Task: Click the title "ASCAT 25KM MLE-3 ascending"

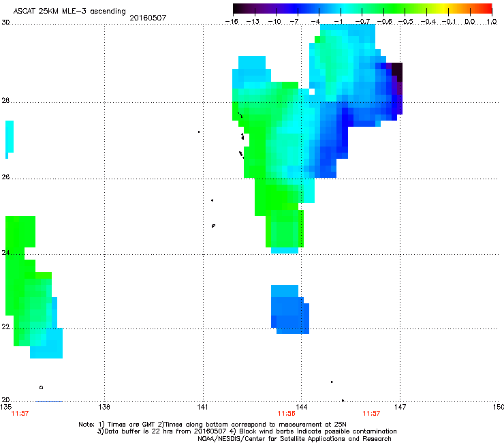Action: tap(69, 12)
